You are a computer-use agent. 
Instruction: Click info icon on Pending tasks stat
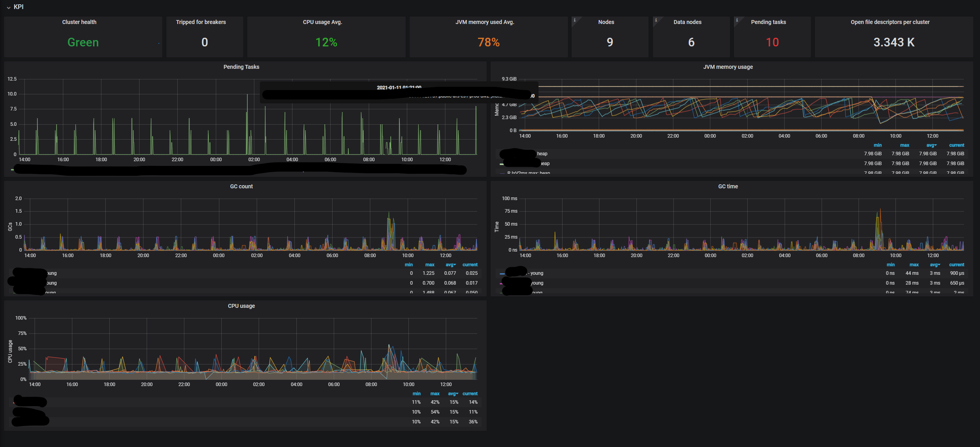click(x=737, y=20)
